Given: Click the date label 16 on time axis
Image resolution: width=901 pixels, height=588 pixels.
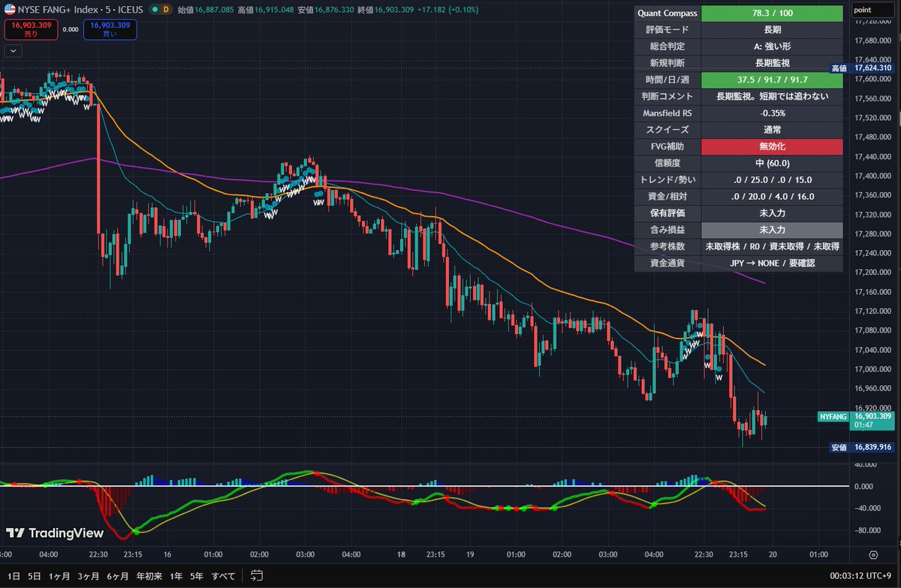Looking at the screenshot, I should 167,555.
